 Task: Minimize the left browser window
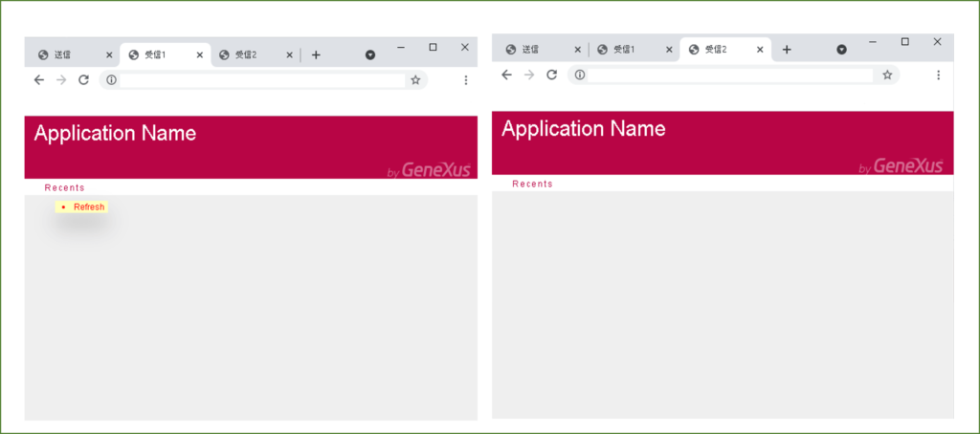pyautogui.click(x=401, y=48)
